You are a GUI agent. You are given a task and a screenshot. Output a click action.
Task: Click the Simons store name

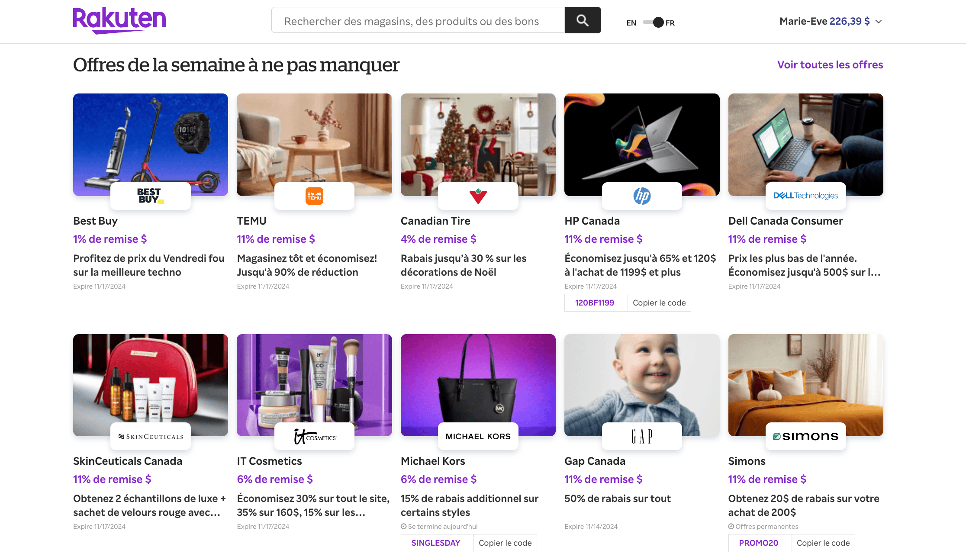coord(747,461)
